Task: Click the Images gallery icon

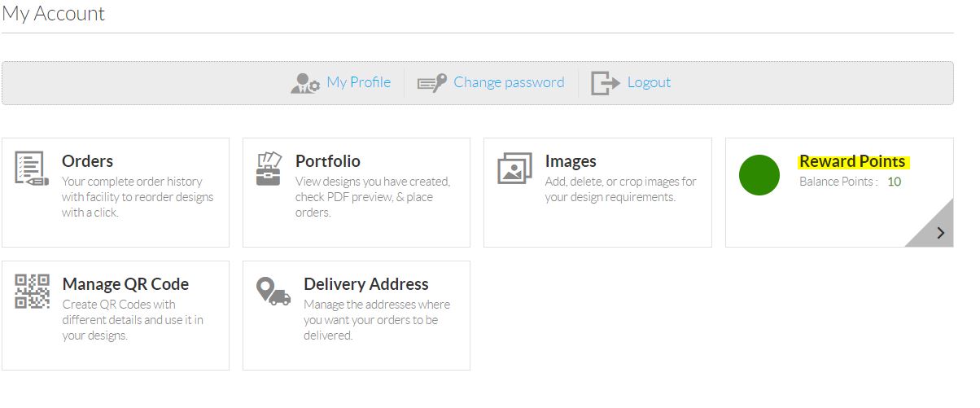Action: point(514,169)
